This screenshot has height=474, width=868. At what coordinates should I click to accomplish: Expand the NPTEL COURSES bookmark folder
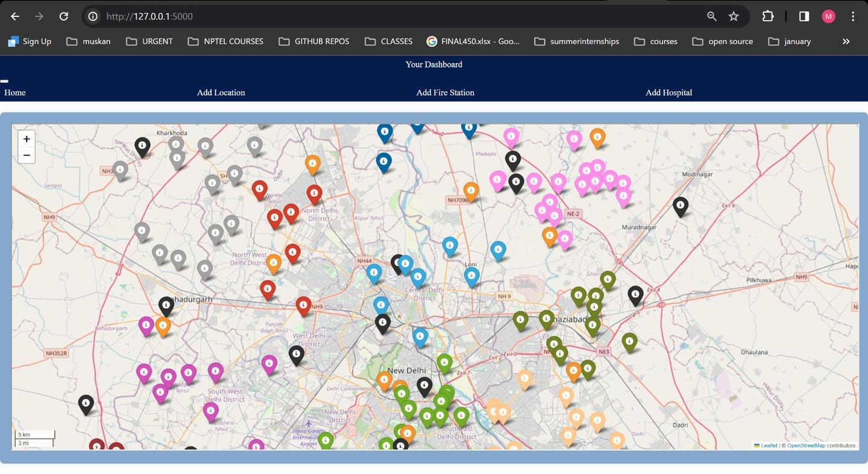(x=225, y=42)
